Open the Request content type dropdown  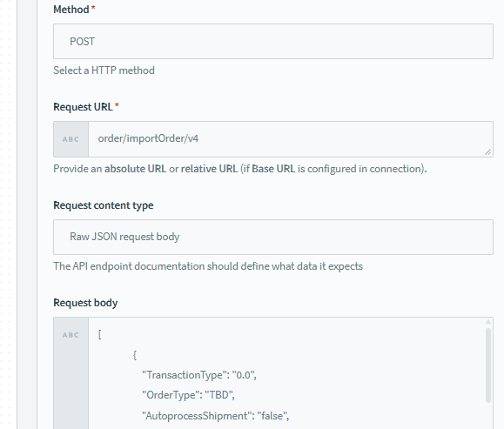pos(273,237)
